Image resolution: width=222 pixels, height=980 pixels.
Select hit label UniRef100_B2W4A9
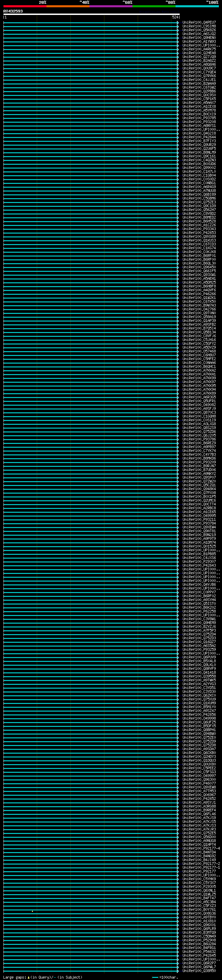coord(199,83)
